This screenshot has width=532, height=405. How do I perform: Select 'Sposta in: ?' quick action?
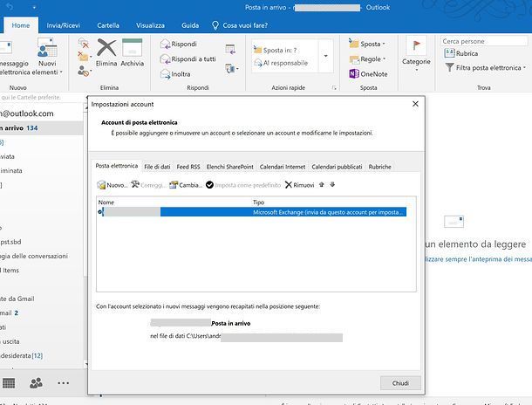pyautogui.click(x=276, y=51)
